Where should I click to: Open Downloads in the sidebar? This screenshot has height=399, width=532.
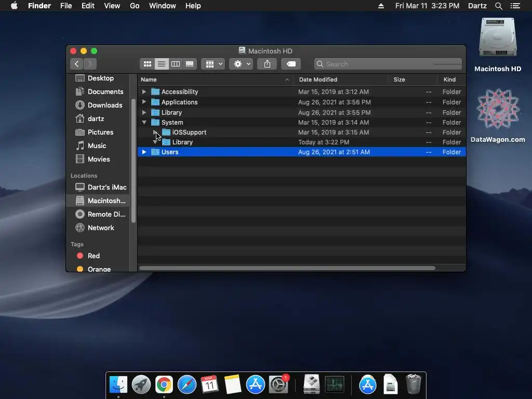coord(98,105)
